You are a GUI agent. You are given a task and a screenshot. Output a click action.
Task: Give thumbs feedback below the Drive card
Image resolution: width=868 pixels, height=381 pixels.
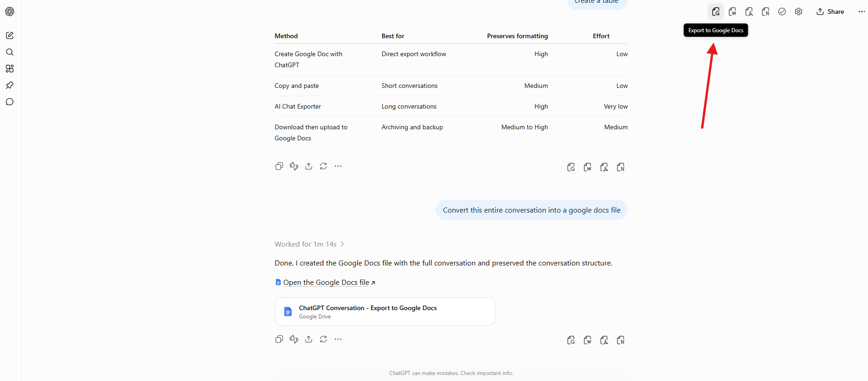coord(294,339)
